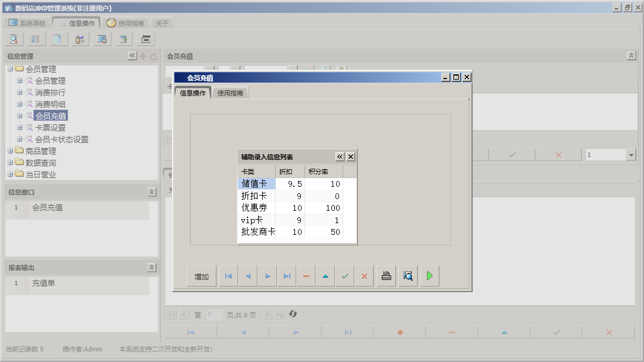Click the search magnifier toolbar icon
This screenshot has width=644, height=362.
click(13, 39)
